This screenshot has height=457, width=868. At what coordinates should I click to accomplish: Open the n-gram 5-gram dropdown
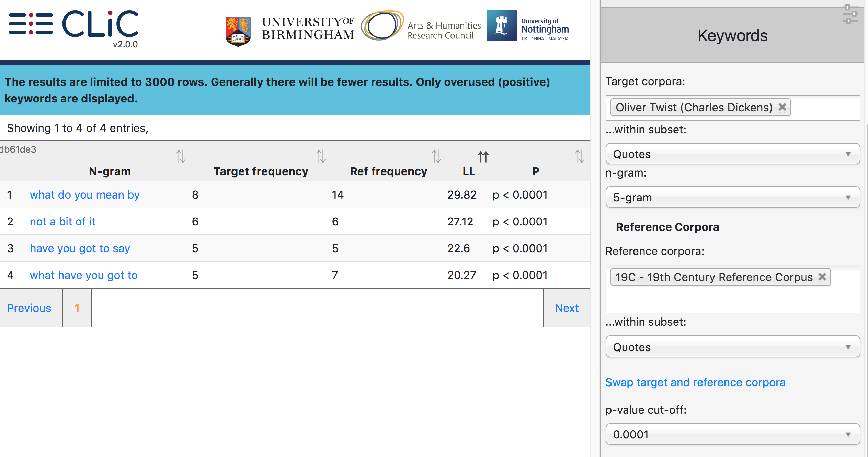point(733,197)
